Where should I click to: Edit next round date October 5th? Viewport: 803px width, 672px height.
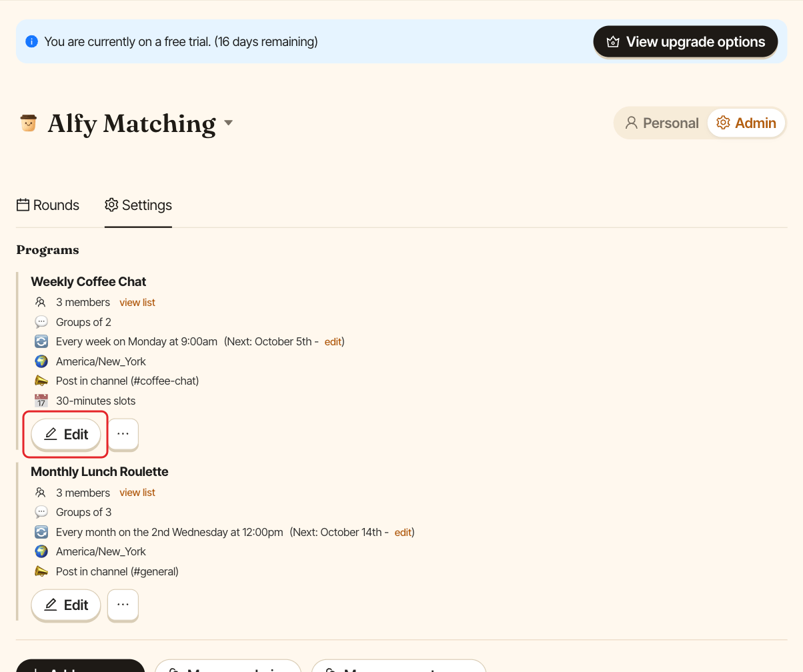pyautogui.click(x=333, y=342)
